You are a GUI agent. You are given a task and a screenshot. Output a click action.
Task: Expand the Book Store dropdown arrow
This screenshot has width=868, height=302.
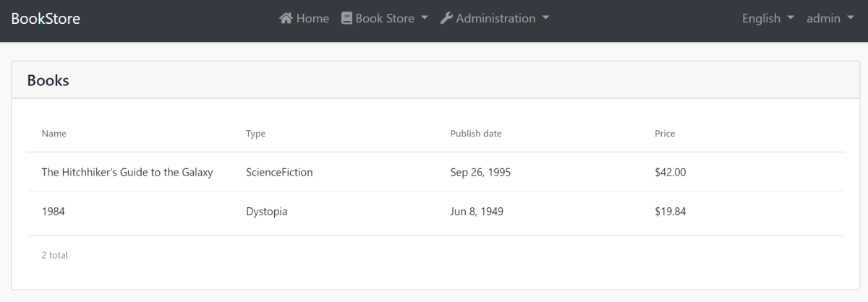click(x=425, y=18)
